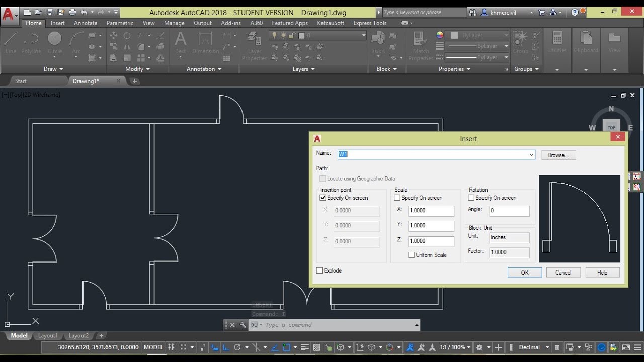
Task: Click the Help question mark icon in title bar
Action: 575,12
